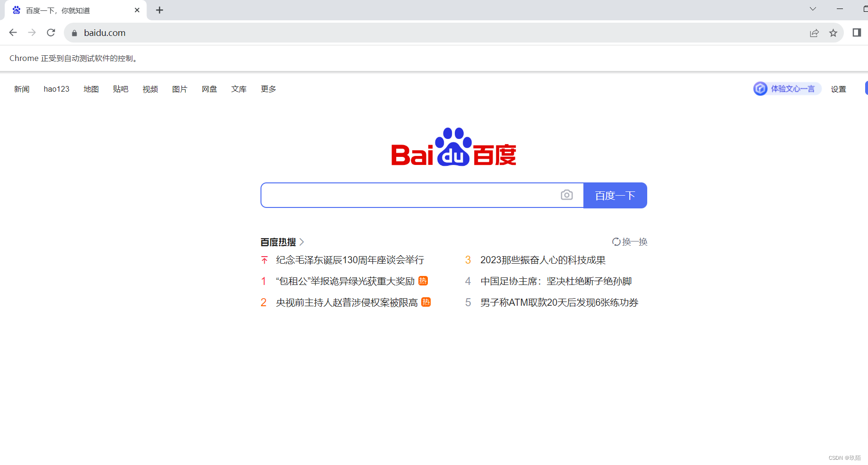Open 更多 menu
This screenshot has height=465, width=868.
point(269,89)
